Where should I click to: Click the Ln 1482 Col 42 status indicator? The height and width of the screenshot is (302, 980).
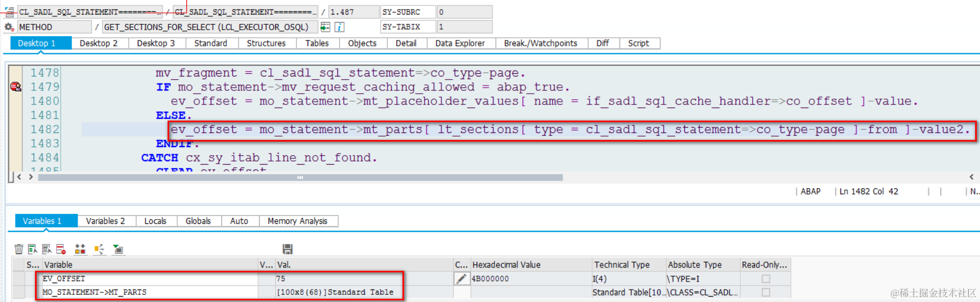pyautogui.click(x=868, y=191)
